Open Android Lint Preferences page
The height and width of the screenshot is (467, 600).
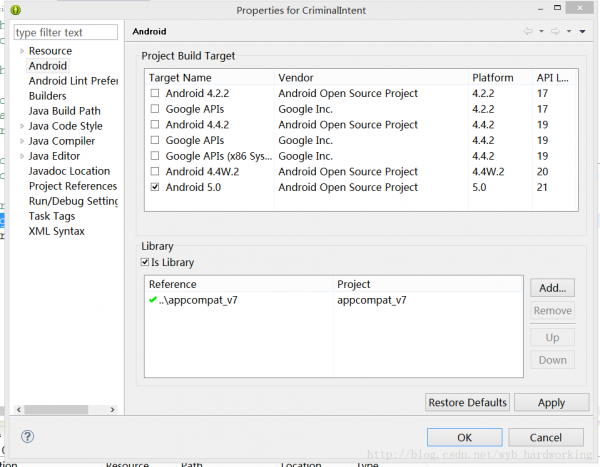[x=73, y=81]
